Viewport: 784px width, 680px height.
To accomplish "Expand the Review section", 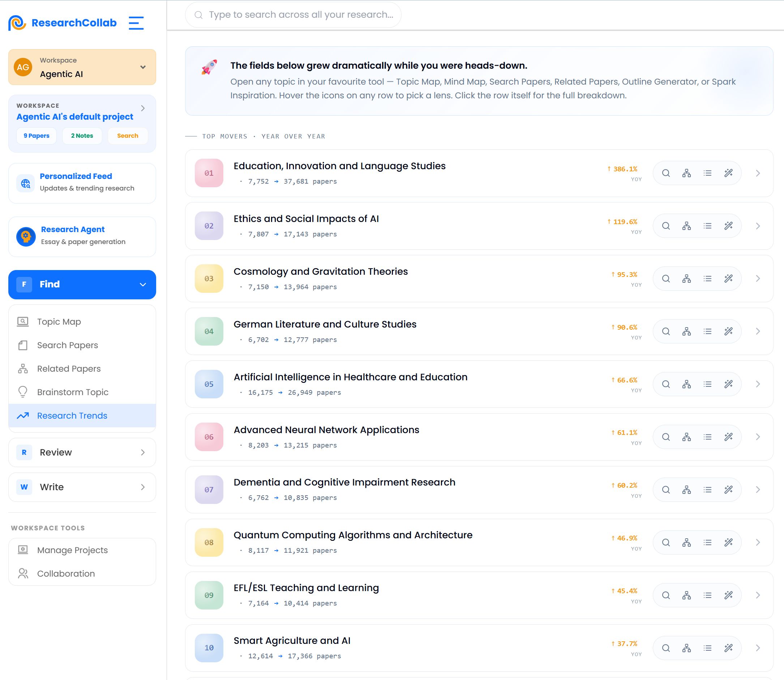I will pyautogui.click(x=82, y=452).
